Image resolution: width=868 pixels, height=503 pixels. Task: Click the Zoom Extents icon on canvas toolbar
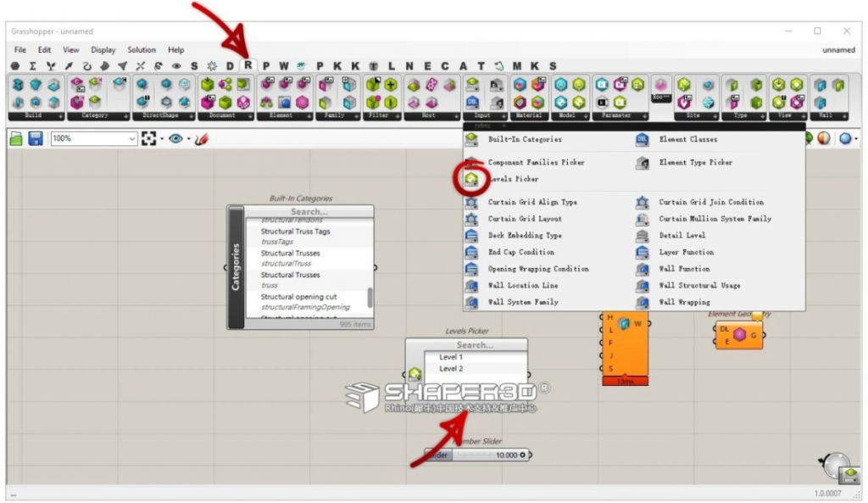(148, 138)
